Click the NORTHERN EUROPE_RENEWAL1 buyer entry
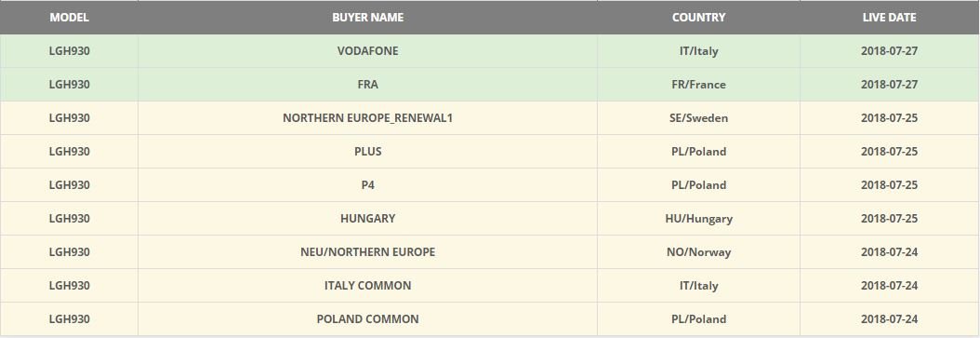This screenshot has height=338, width=980. [x=367, y=117]
